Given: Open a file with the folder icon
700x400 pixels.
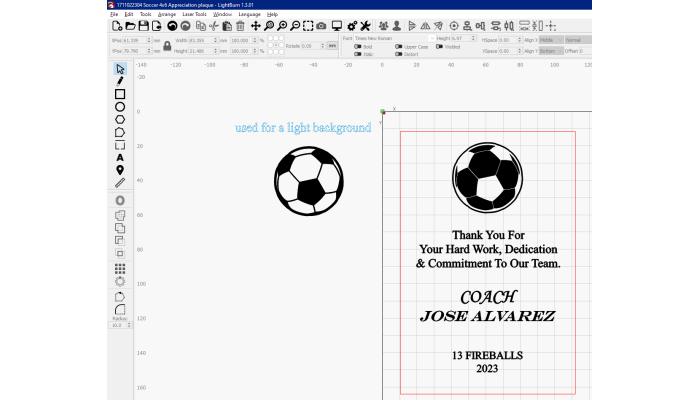Looking at the screenshot, I should click(x=130, y=26).
